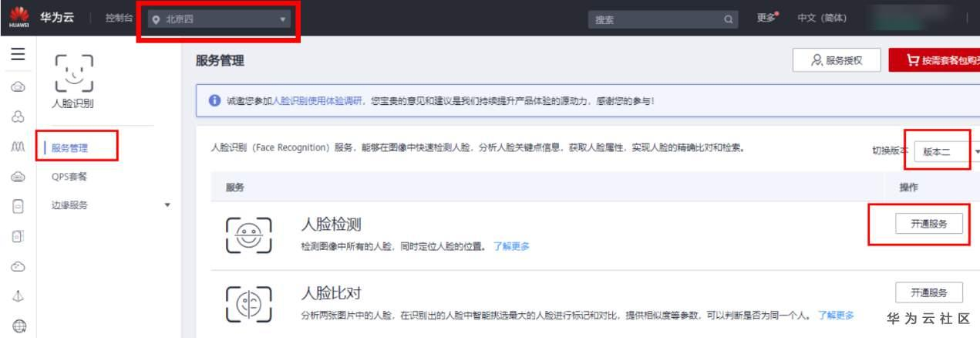Select 服务管理 in the sidebar
Image resolution: width=980 pixels, height=338 pixels.
pyautogui.click(x=69, y=148)
